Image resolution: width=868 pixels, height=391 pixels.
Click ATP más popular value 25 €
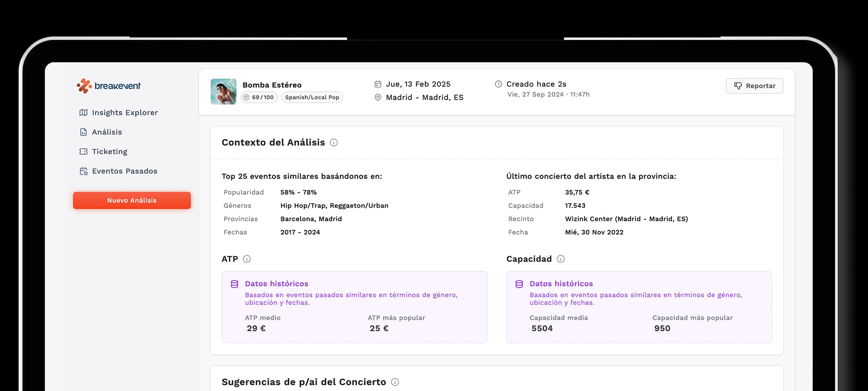[379, 329]
